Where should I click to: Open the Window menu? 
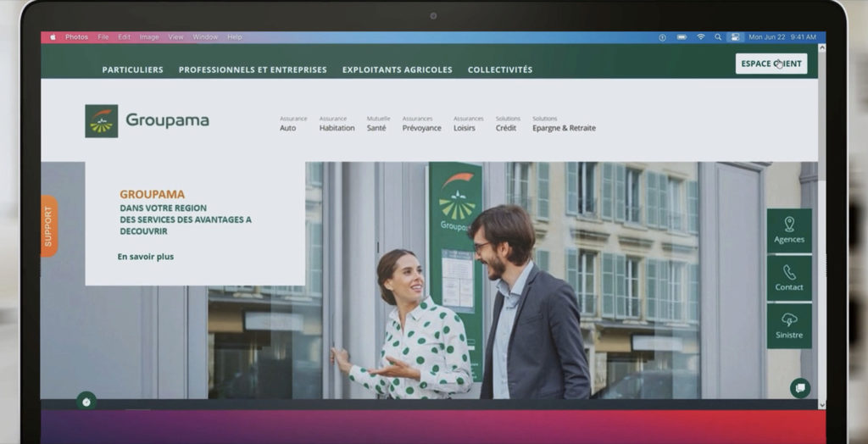click(x=205, y=37)
